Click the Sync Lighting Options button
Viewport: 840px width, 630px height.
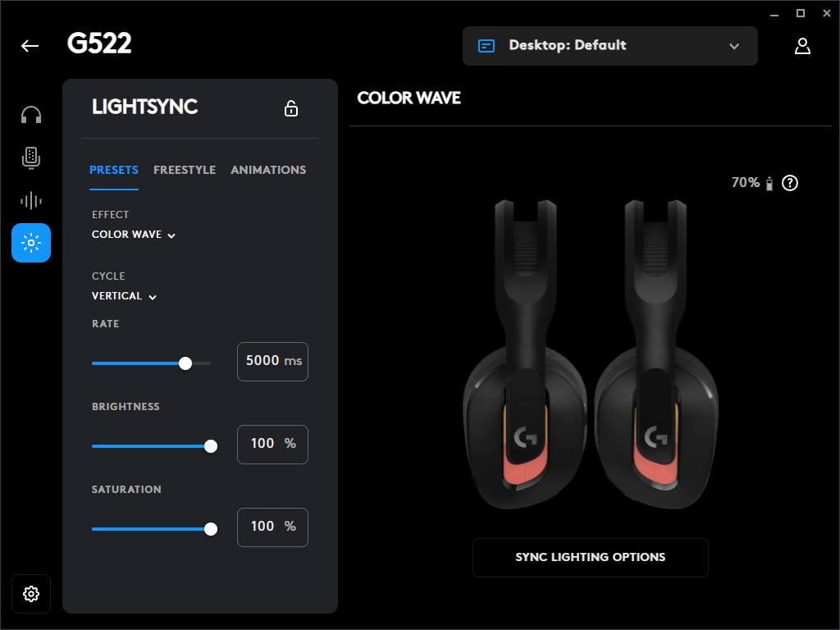tap(591, 558)
